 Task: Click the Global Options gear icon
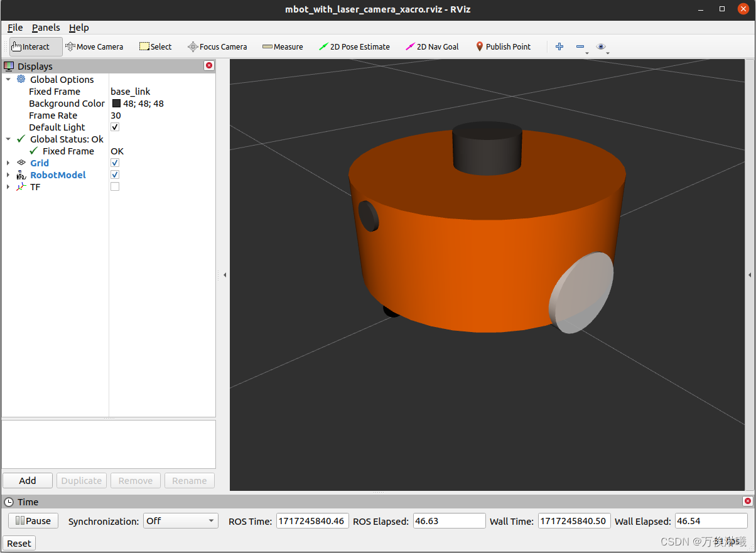21,79
